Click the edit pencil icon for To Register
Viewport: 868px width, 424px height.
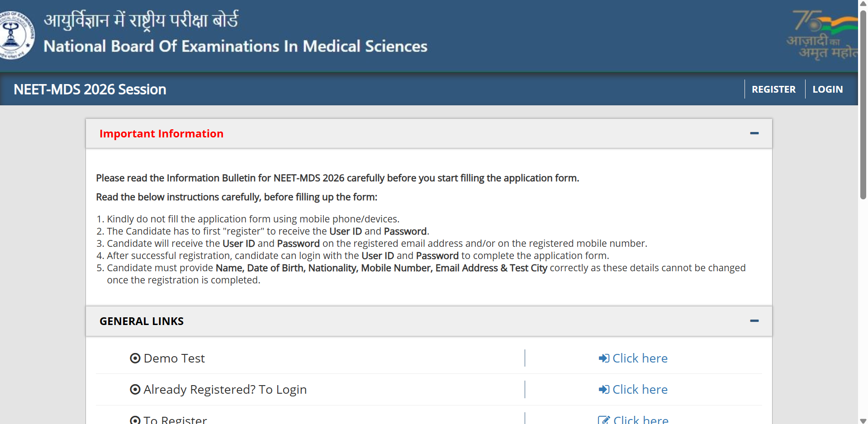[604, 420]
